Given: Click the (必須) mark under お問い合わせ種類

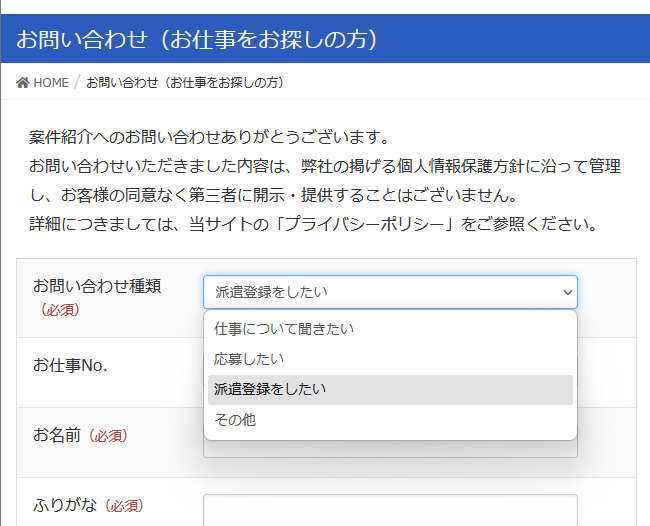Looking at the screenshot, I should 59,310.
